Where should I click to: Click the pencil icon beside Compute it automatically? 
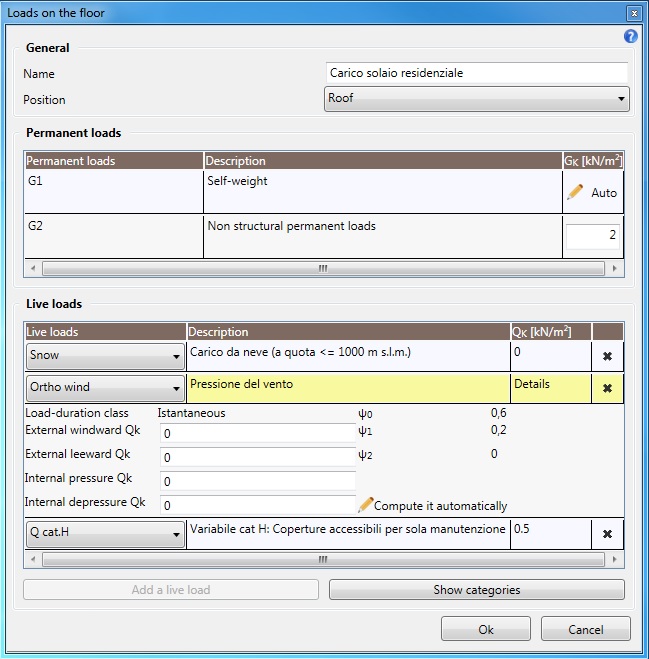pyautogui.click(x=365, y=505)
